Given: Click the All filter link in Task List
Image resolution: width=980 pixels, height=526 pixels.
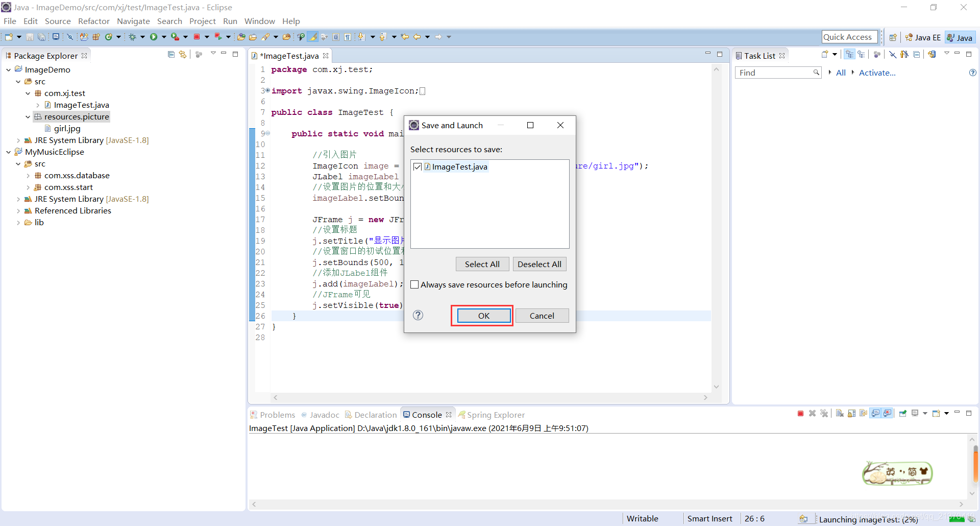Looking at the screenshot, I should [841, 73].
